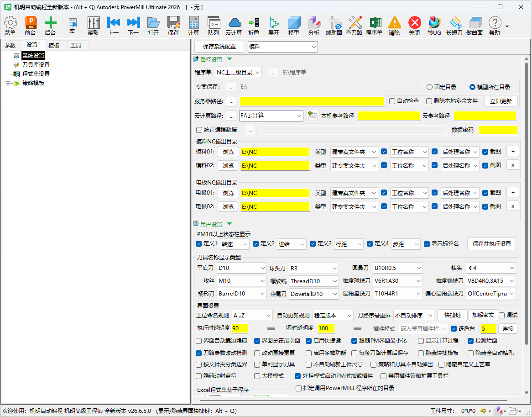Click the 展开 expand tree icon

[274, 26]
